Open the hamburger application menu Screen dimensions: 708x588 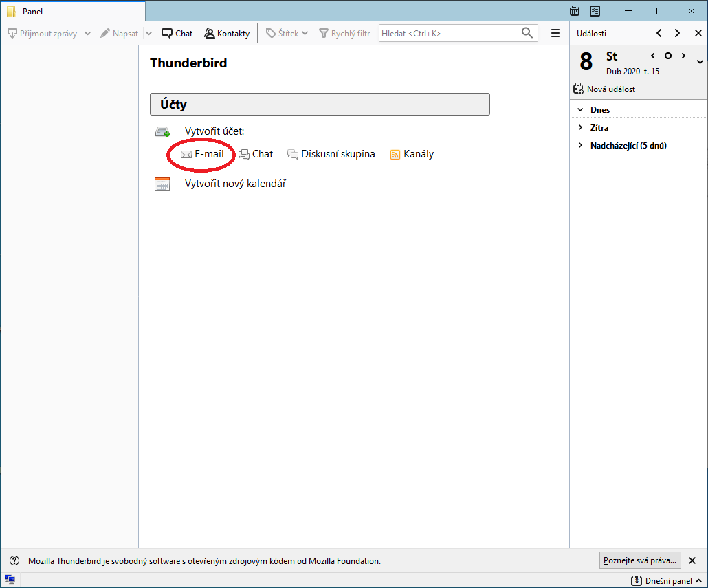click(555, 34)
